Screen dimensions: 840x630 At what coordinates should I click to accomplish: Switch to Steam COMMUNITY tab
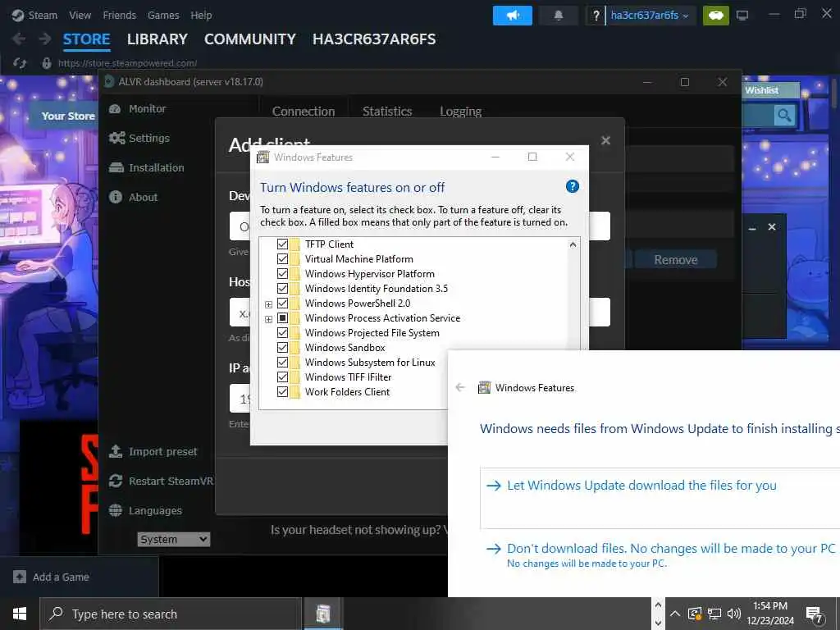(x=250, y=39)
